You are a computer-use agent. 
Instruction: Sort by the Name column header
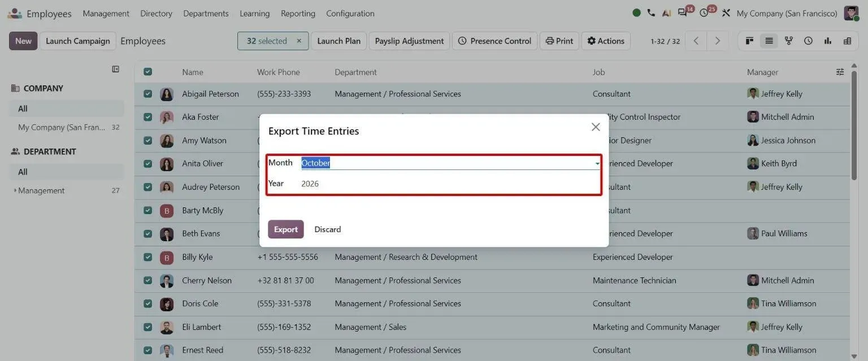pyautogui.click(x=193, y=72)
